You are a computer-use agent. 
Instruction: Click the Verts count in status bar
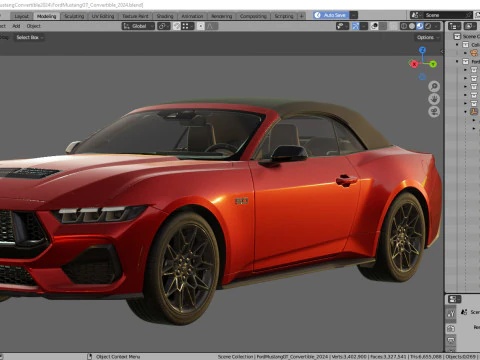coord(349,357)
